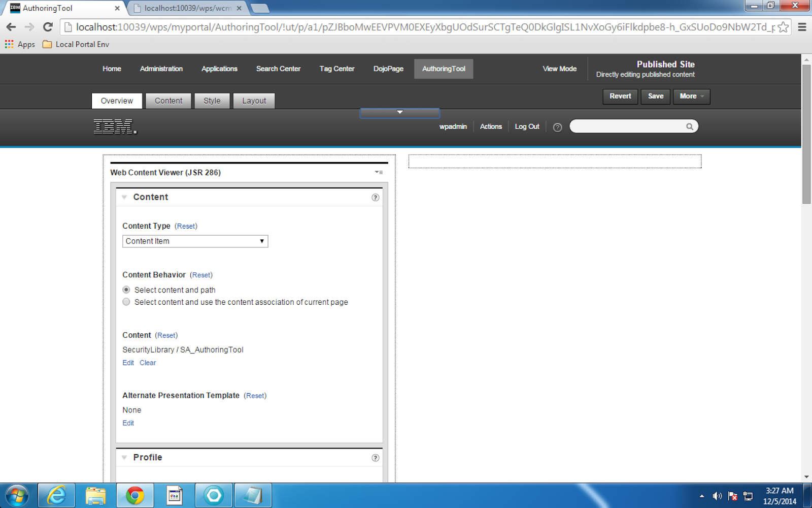Viewport: 812px width, 508px height.
Task: Switch to the Style tab
Action: coord(212,101)
